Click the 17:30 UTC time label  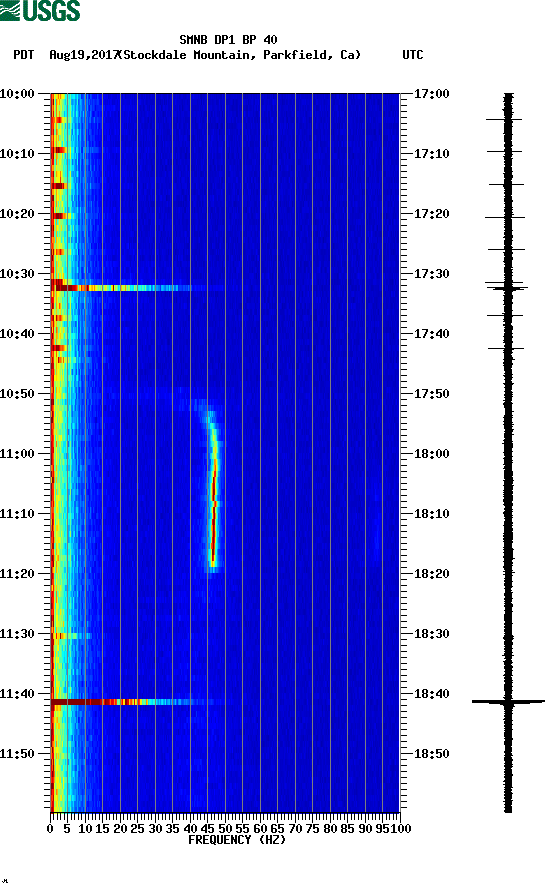(431, 274)
